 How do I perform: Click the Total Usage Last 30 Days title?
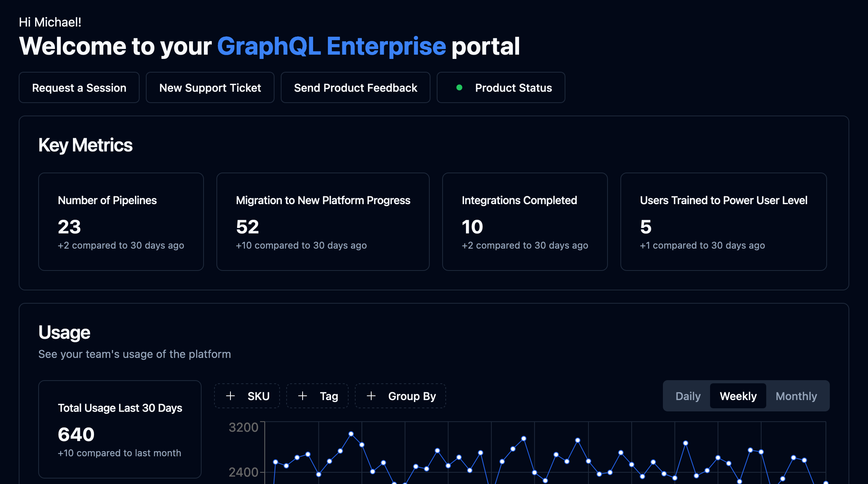[120, 408]
